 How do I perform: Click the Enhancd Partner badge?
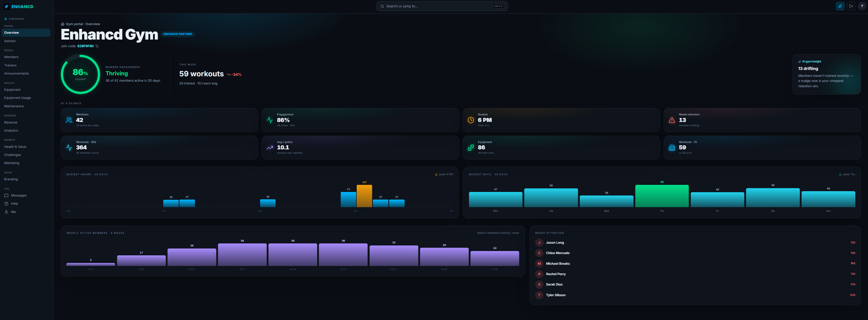(x=177, y=34)
